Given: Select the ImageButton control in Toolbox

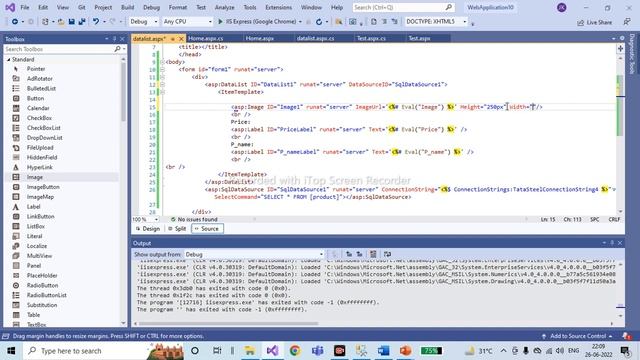Looking at the screenshot, I should [43, 187].
